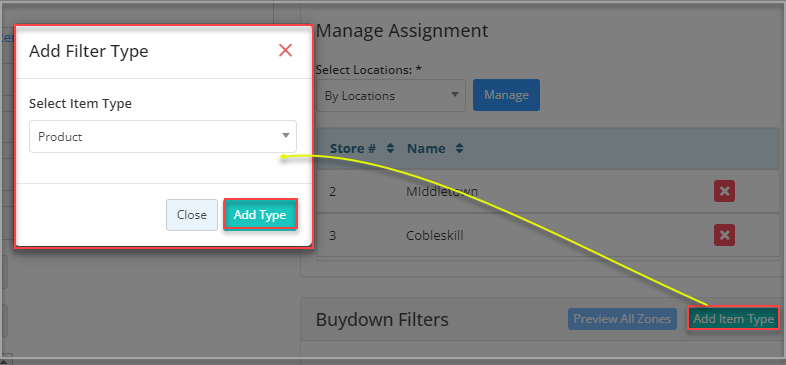Screen dimensions: 786x365
Task: Sort by Store # column arrows
Action: pyautogui.click(x=390, y=148)
